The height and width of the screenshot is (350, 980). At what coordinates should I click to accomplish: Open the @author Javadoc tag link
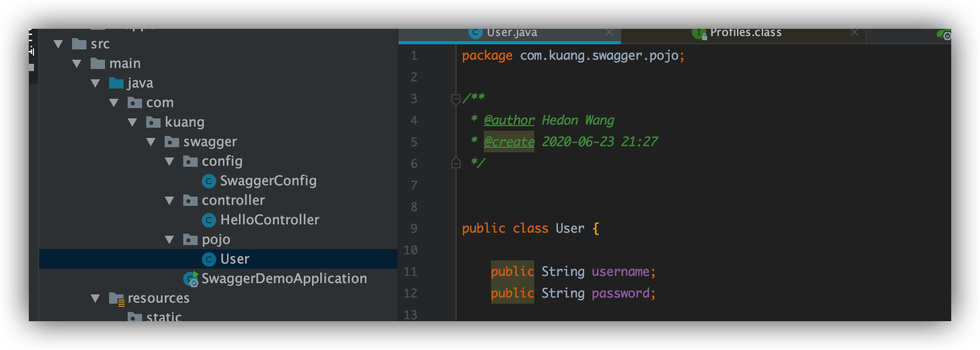(509, 120)
